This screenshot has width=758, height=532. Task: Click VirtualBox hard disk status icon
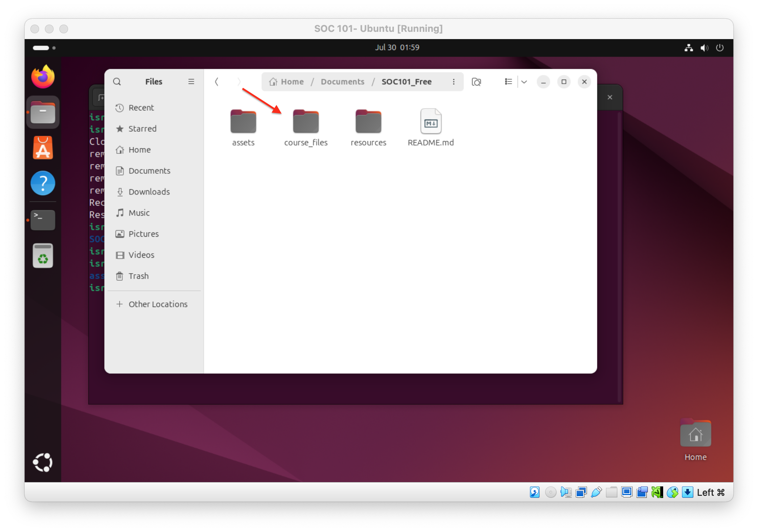click(535, 492)
